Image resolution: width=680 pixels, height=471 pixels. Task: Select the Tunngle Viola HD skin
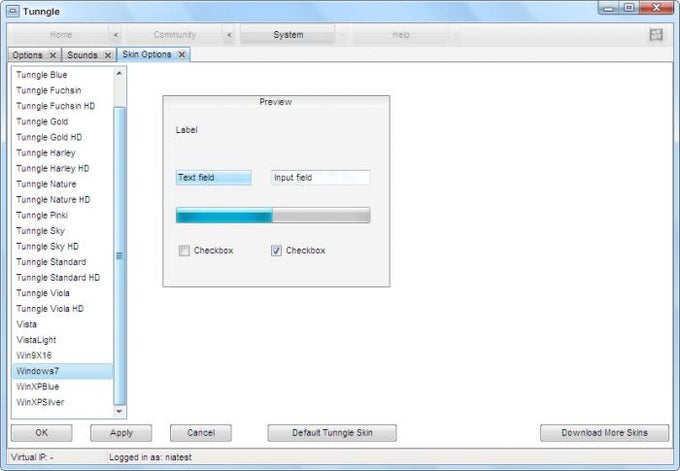point(62,309)
